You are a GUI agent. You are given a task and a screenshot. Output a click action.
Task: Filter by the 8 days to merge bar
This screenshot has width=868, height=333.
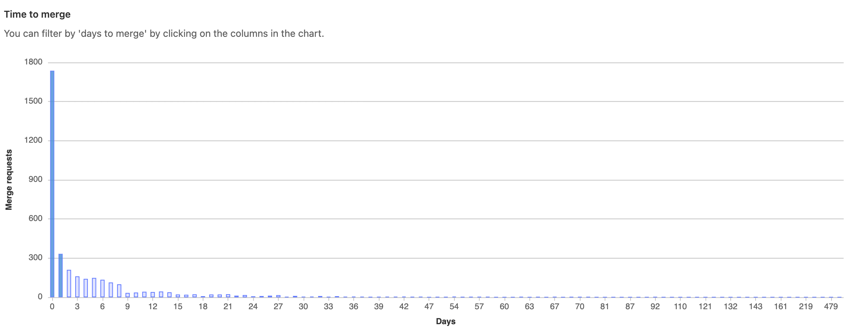[x=119, y=291]
